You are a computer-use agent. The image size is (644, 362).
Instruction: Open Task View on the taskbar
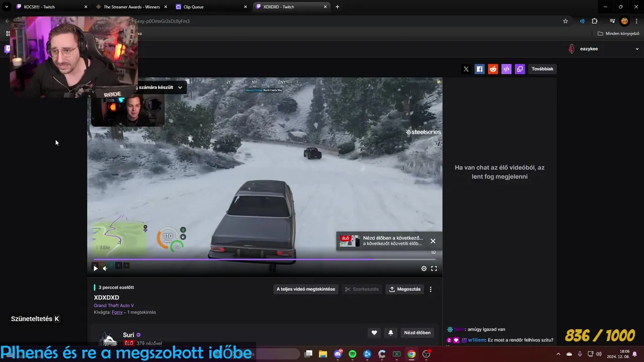click(x=308, y=354)
